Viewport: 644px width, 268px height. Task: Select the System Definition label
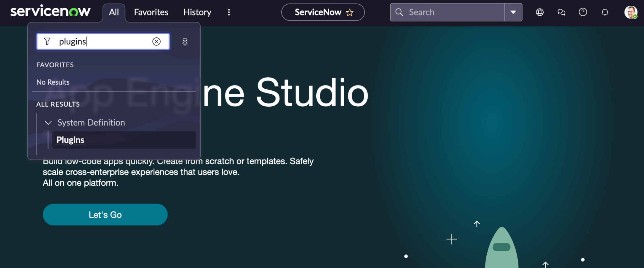click(x=91, y=123)
